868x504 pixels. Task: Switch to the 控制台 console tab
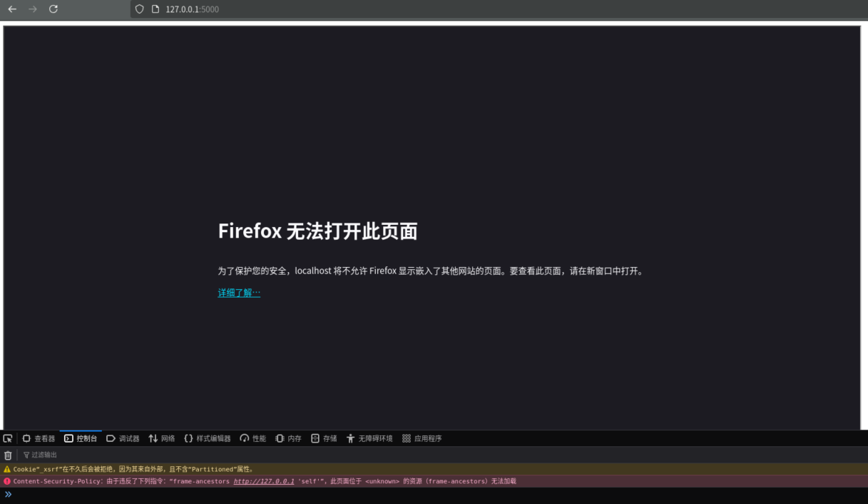81,438
